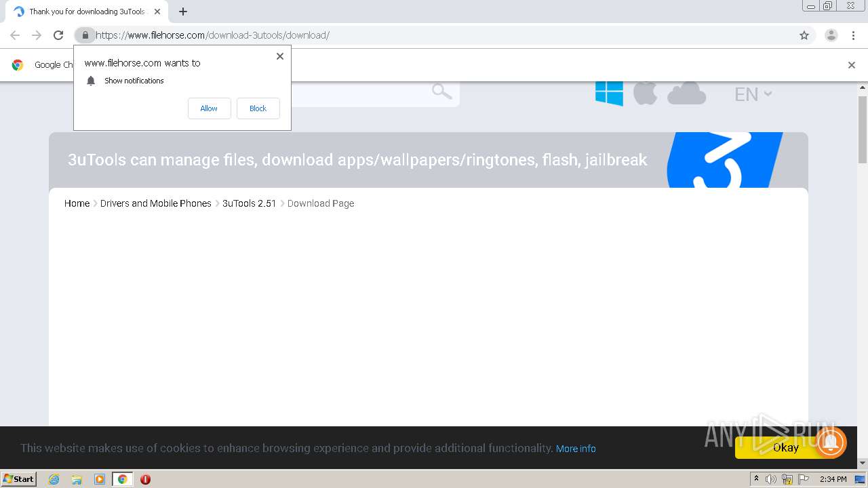Close the 3uTools download tab
This screenshot has height=488, width=868.
[157, 12]
